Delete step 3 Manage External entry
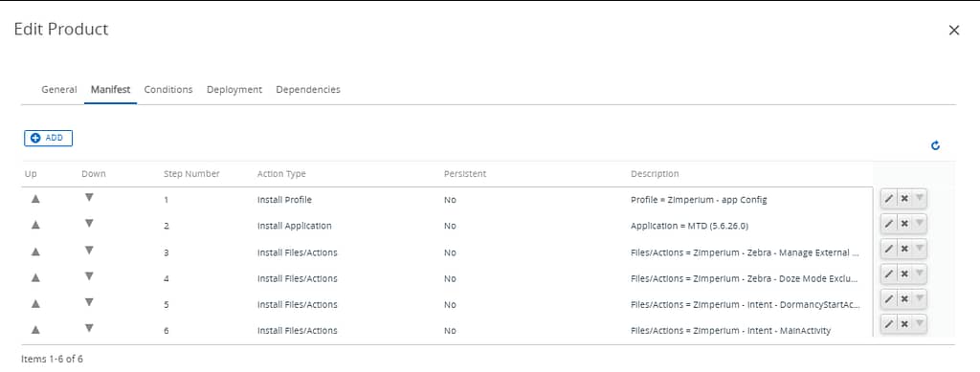 (904, 249)
